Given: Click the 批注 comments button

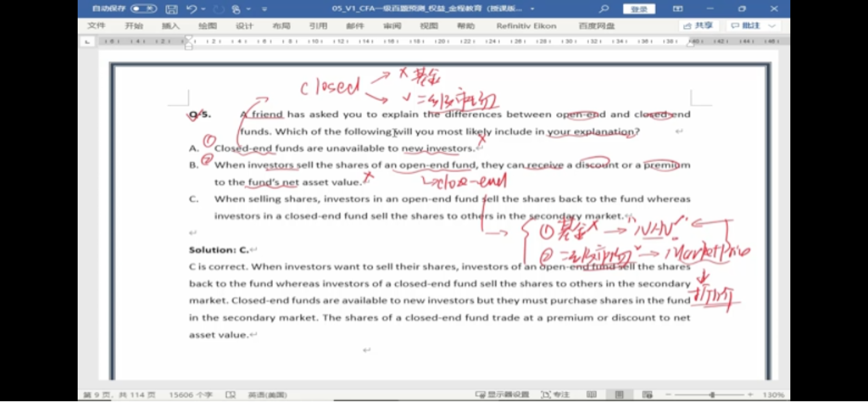Looking at the screenshot, I should [x=746, y=25].
